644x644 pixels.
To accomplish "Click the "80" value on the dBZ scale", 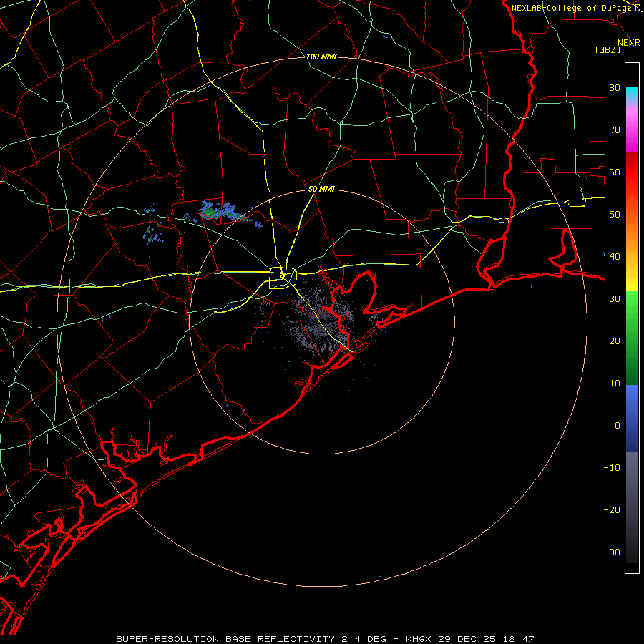I will coord(615,88).
